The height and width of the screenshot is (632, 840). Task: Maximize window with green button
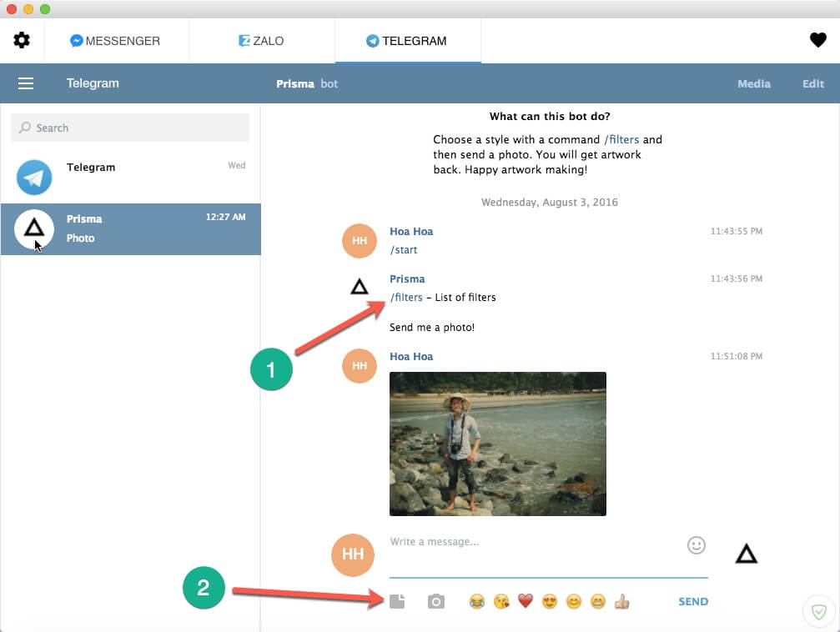[45, 9]
